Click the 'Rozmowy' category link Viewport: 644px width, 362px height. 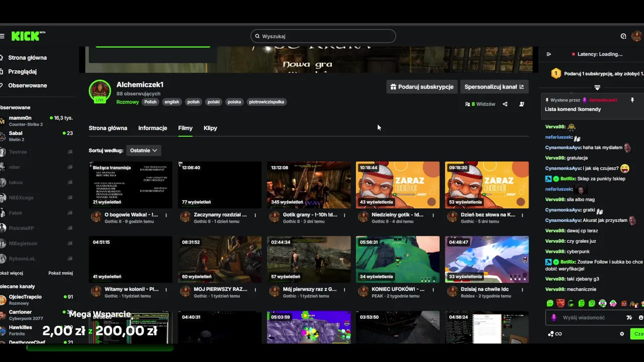tap(127, 102)
